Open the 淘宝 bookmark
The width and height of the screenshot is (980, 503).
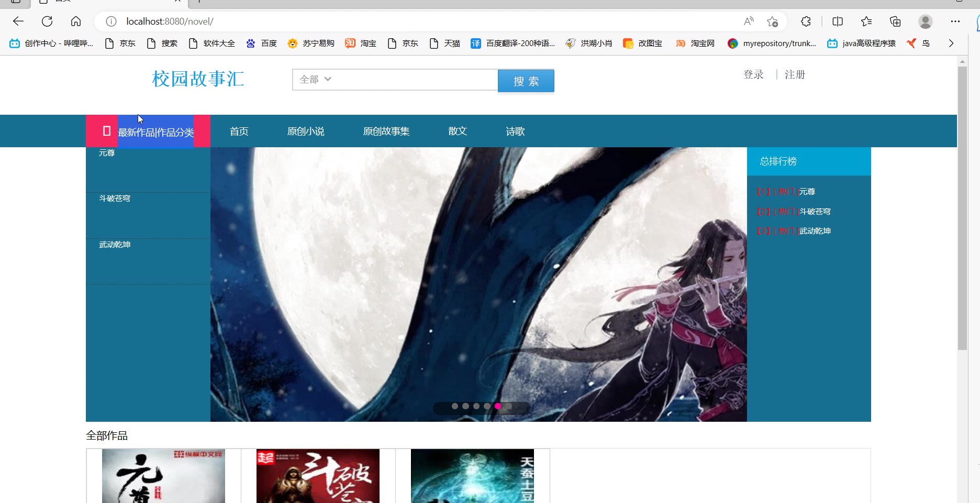pyautogui.click(x=361, y=43)
